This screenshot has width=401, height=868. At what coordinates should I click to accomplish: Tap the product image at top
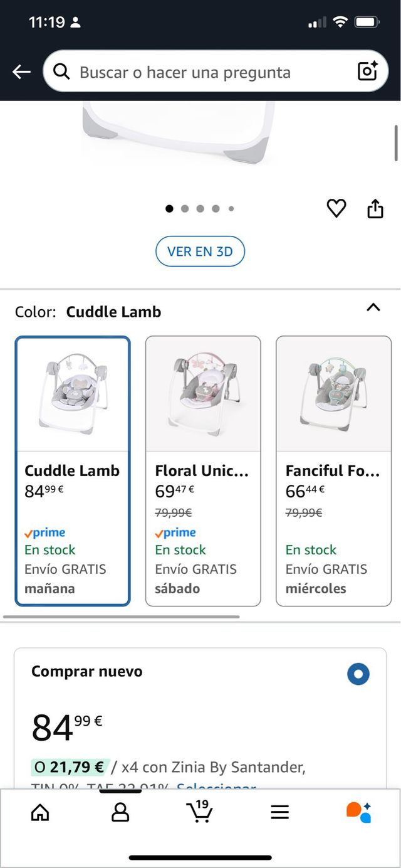180,132
